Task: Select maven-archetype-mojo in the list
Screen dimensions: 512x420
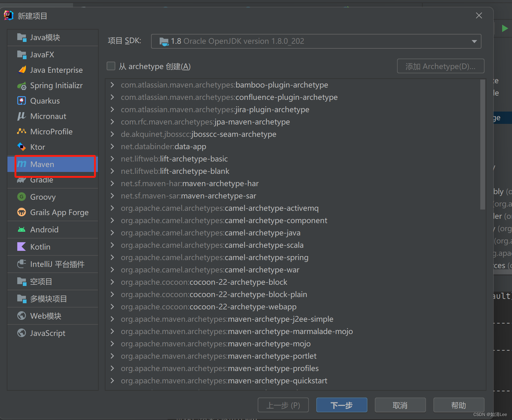Action: (215, 344)
